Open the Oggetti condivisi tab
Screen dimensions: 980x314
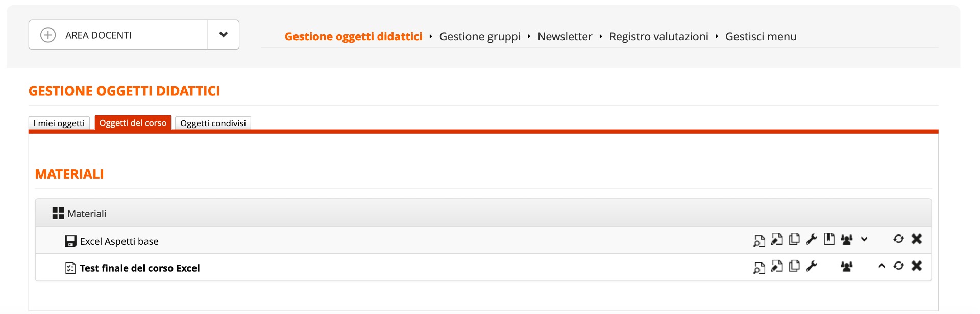click(213, 123)
